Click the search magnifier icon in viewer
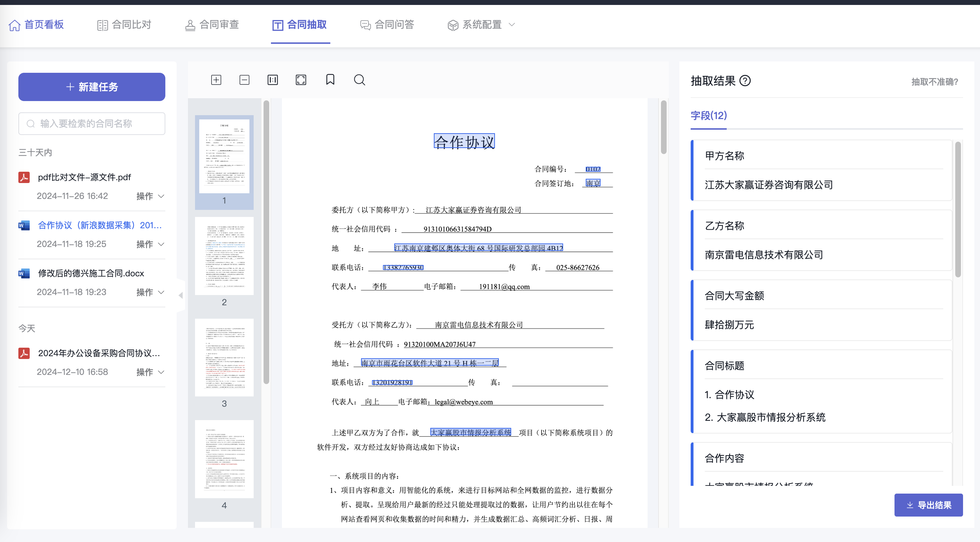Screen dimensions: 980x542 point(359,80)
